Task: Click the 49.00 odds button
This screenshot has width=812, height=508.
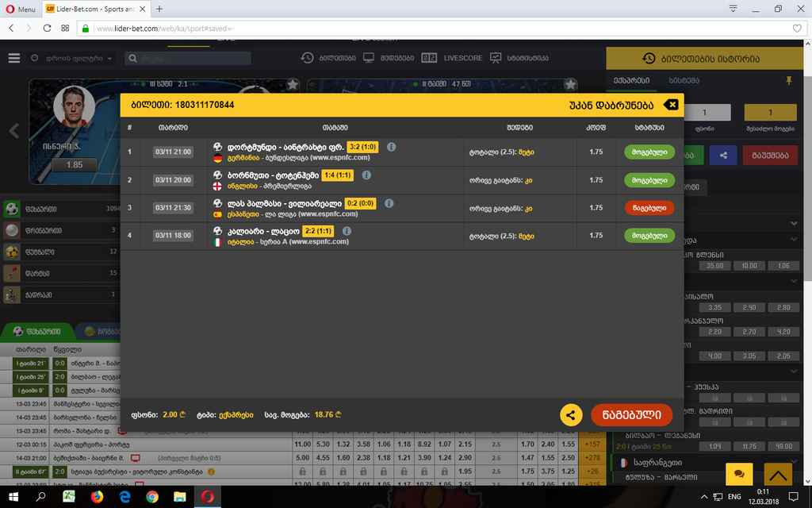Action: pyautogui.click(x=783, y=446)
